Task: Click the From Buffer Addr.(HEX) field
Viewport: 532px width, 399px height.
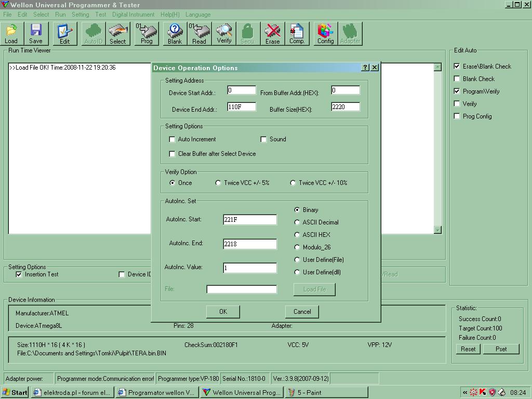Action: coord(345,90)
